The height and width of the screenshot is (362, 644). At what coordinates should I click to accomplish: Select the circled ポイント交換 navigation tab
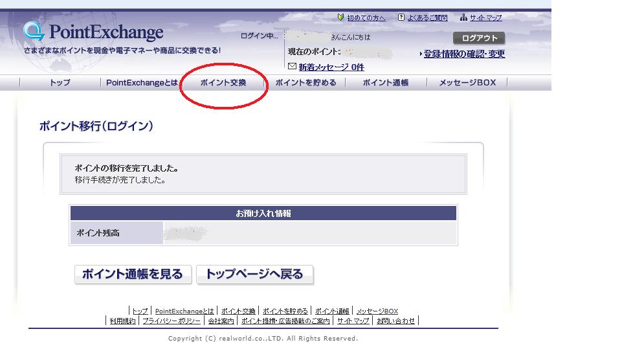click(223, 83)
